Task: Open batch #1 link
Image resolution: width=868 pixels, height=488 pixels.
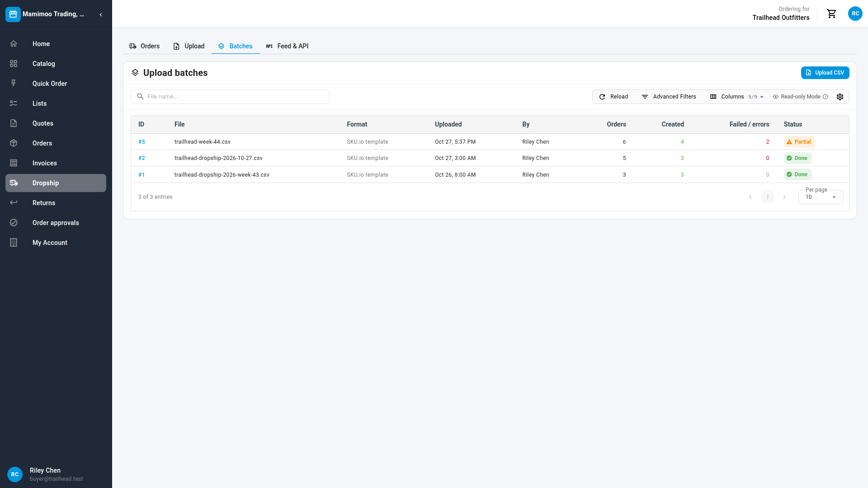Action: point(142,175)
